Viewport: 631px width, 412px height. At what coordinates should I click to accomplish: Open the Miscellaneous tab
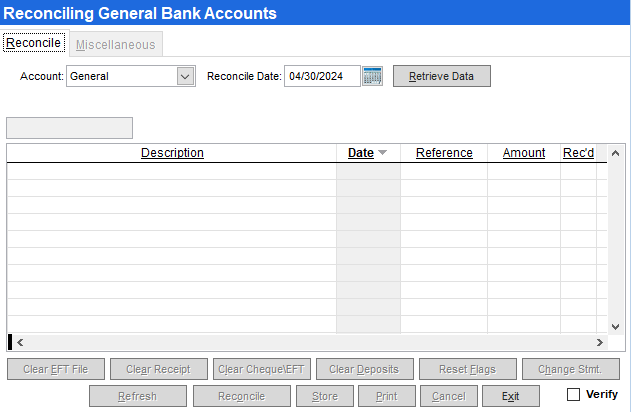[116, 44]
